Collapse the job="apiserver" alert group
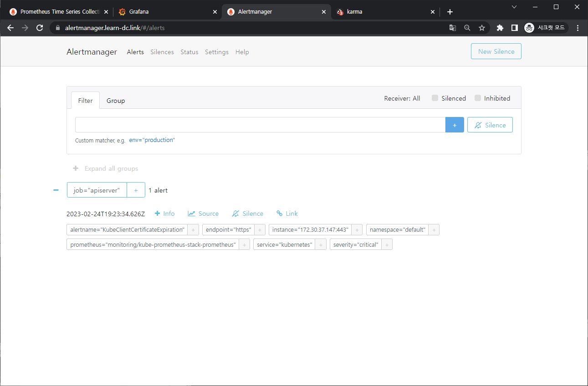 [56, 190]
